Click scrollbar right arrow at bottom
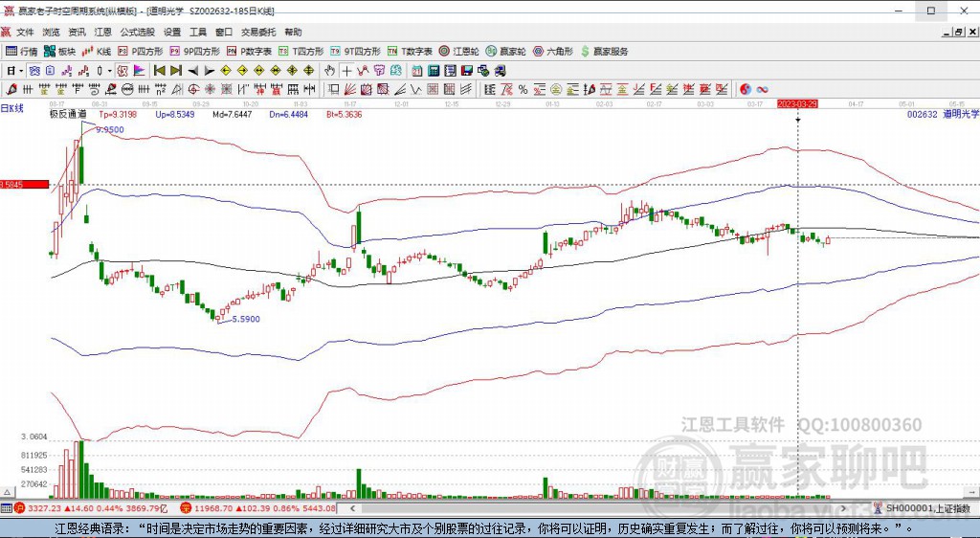Image resolution: width=980 pixels, height=538 pixels. (843, 508)
